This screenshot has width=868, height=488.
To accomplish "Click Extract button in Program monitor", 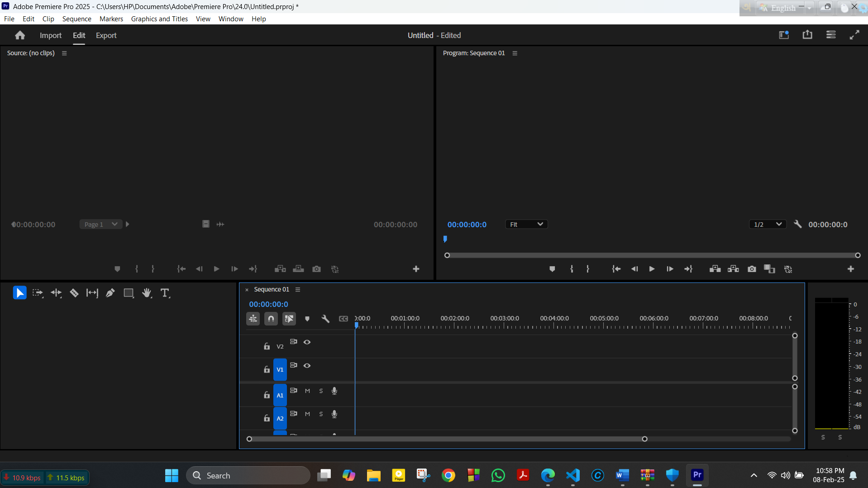I will (733, 269).
